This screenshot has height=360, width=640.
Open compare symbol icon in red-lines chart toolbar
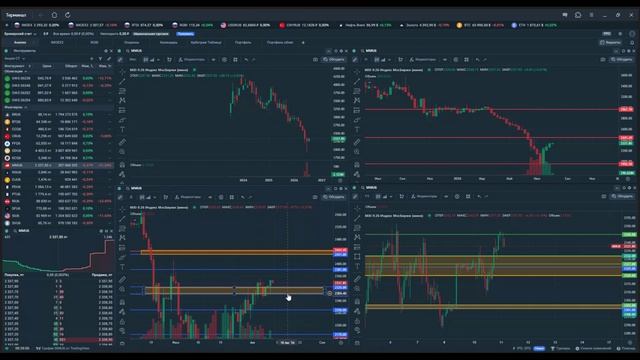click(x=400, y=60)
